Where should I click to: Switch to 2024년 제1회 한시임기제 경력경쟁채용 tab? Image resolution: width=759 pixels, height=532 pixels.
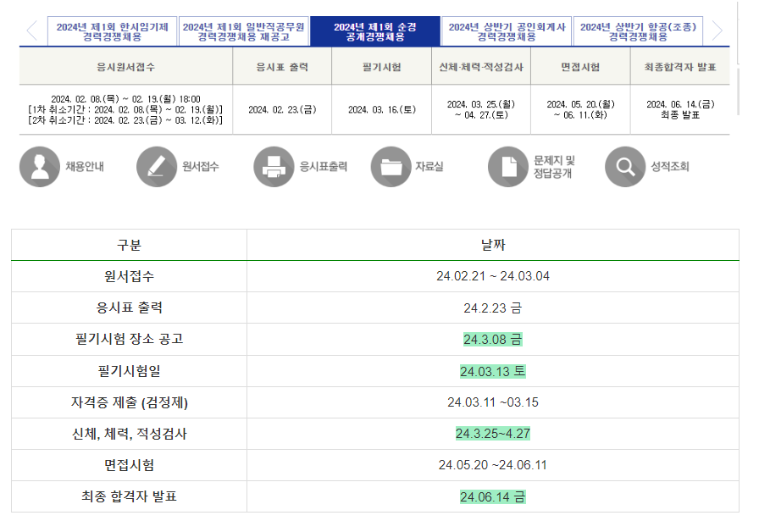coord(113,31)
